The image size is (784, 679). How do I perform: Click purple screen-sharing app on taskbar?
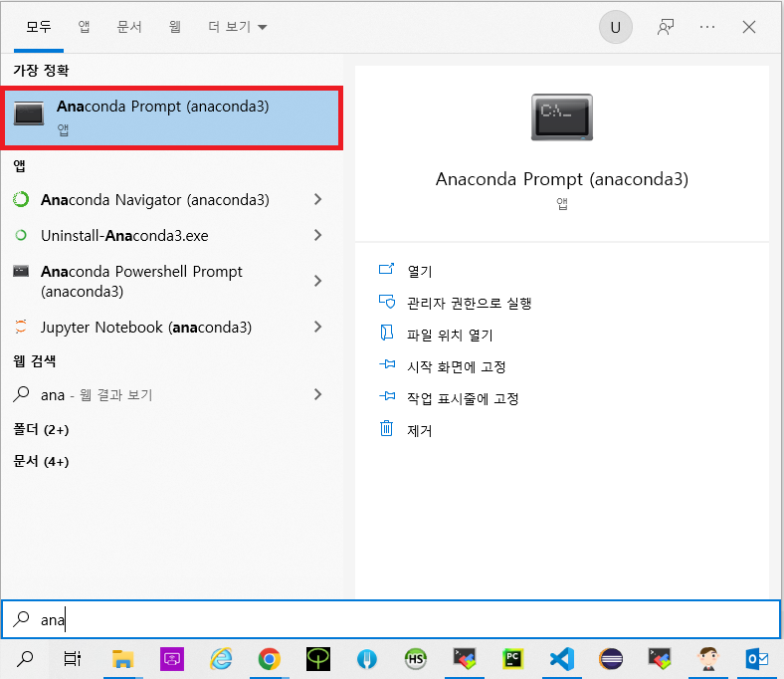[172, 659]
